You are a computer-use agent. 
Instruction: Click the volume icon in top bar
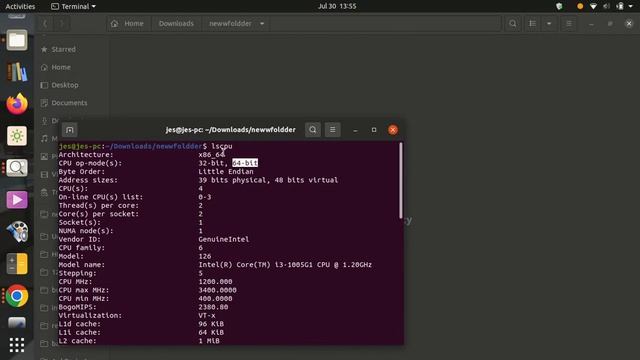point(607,6)
